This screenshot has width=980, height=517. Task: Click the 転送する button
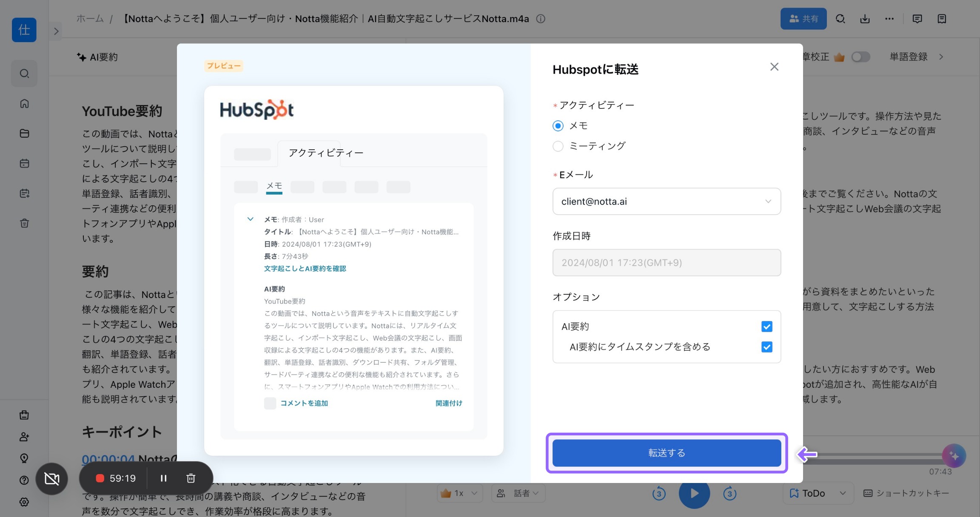[x=667, y=453]
